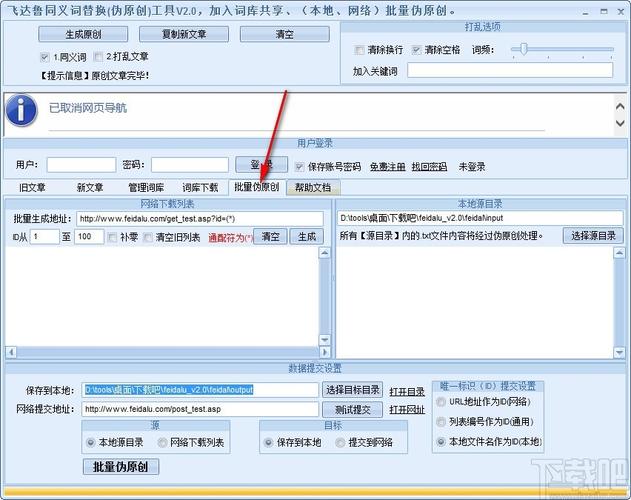
Task: Toggle the 清除空格 checkbox
Action: 416,50
